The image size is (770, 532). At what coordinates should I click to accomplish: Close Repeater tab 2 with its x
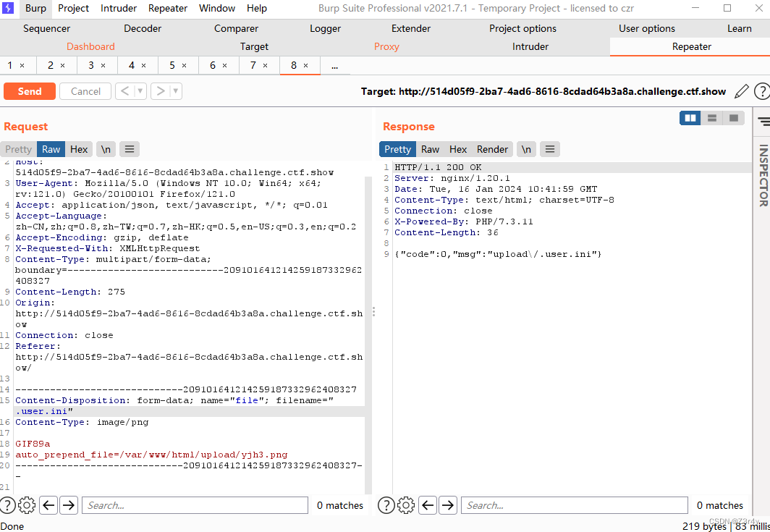click(62, 65)
